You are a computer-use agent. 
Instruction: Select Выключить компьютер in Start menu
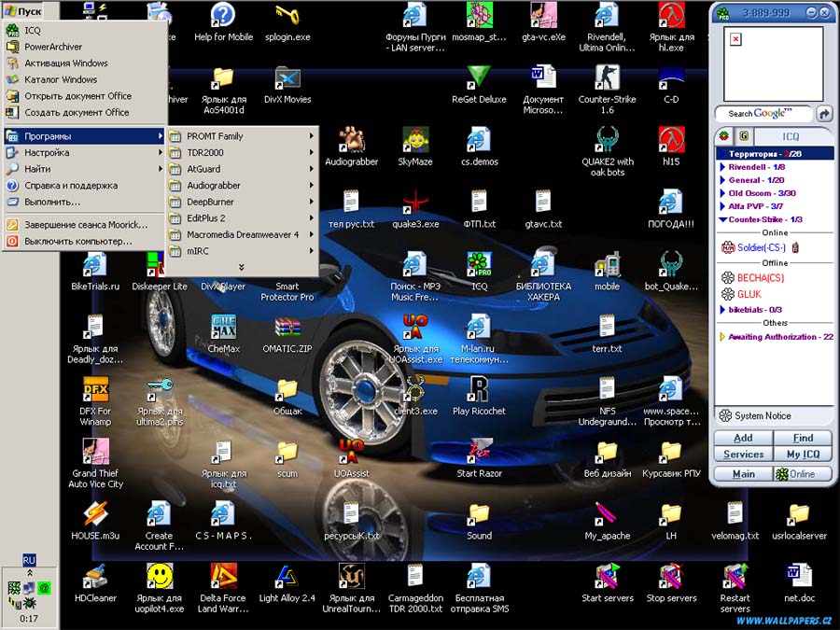click(x=78, y=241)
